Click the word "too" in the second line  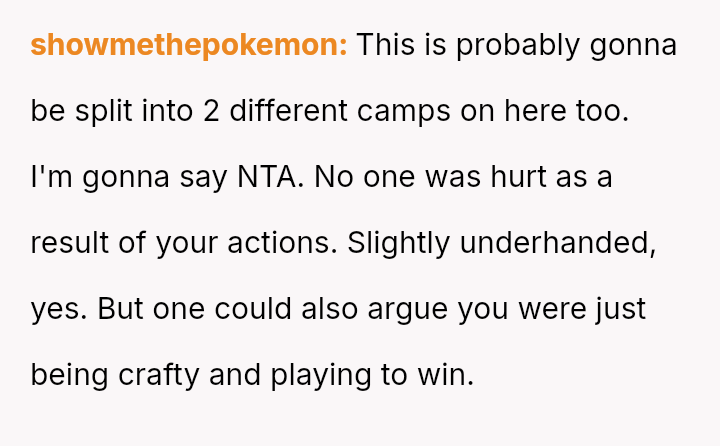599,111
